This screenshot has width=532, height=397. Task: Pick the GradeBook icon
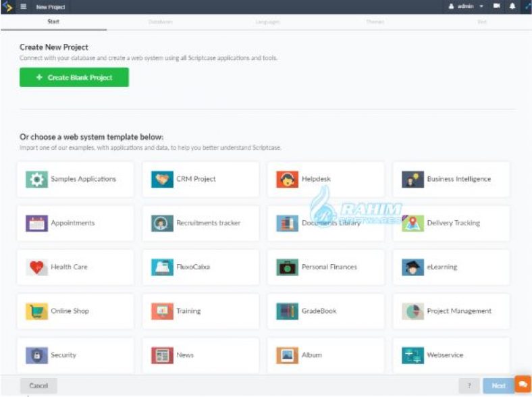pyautogui.click(x=288, y=311)
